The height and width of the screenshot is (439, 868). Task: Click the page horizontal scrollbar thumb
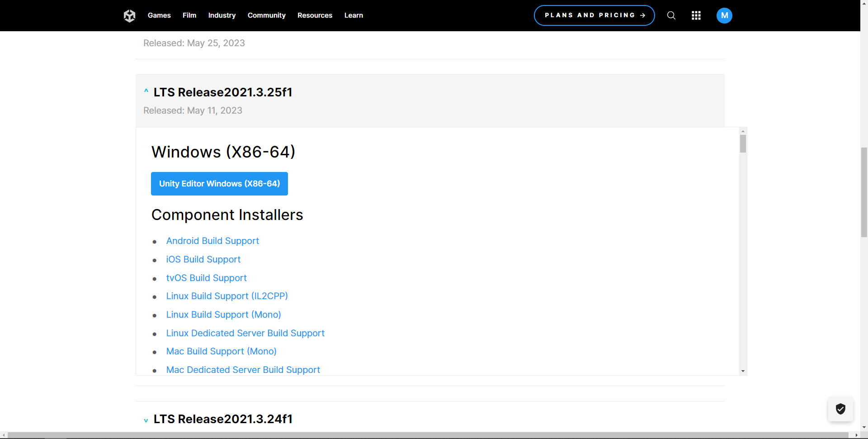428,435
